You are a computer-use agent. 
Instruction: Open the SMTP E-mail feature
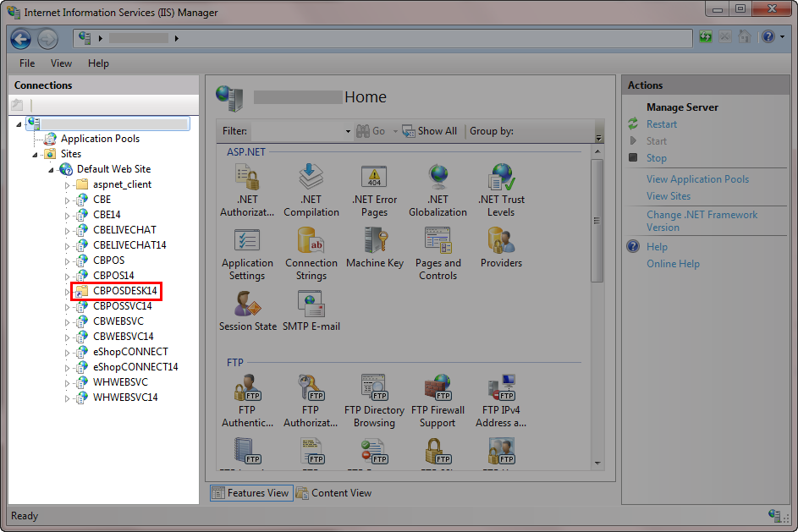pyautogui.click(x=311, y=305)
